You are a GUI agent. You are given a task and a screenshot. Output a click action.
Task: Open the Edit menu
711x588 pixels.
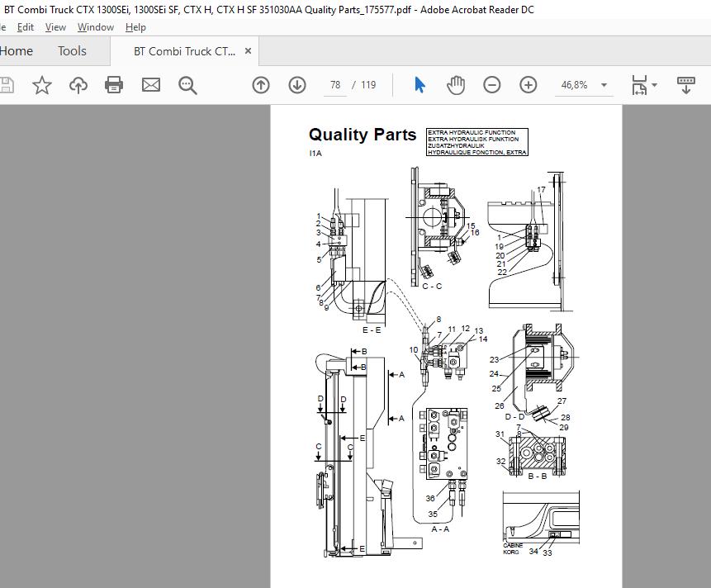pos(26,27)
